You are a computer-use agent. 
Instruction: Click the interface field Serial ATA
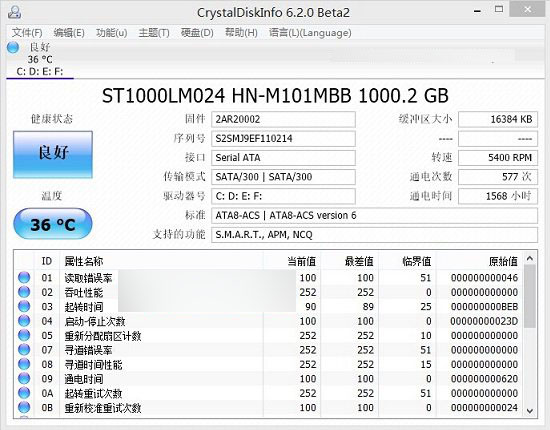(283, 158)
